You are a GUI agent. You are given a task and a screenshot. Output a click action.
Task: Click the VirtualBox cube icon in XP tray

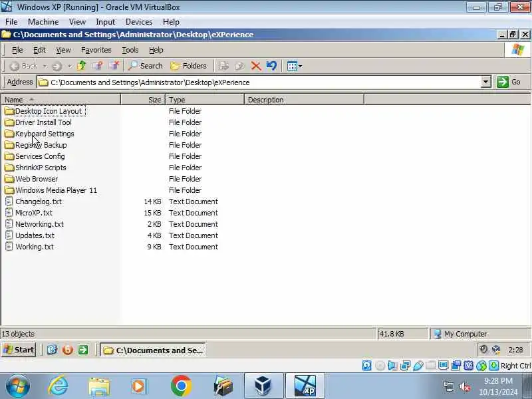point(495,350)
